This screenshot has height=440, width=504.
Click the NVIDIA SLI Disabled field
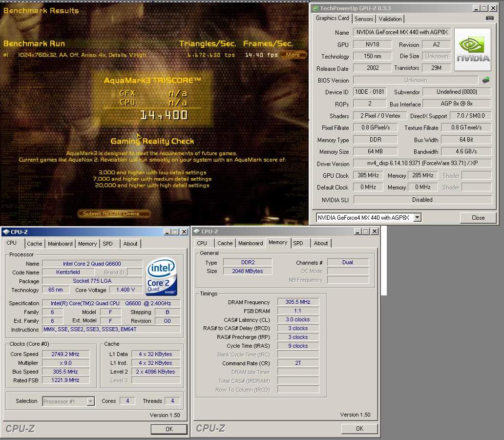coord(422,200)
